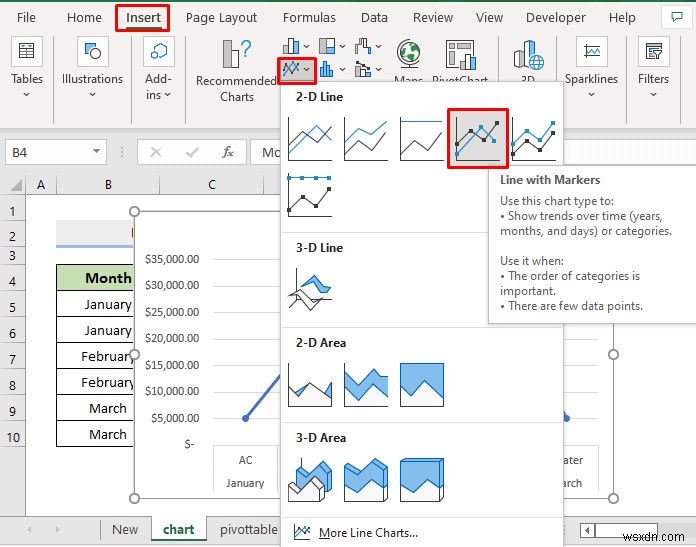Open the Developer ribbon tab
This screenshot has width=696, height=547.
[x=555, y=17]
